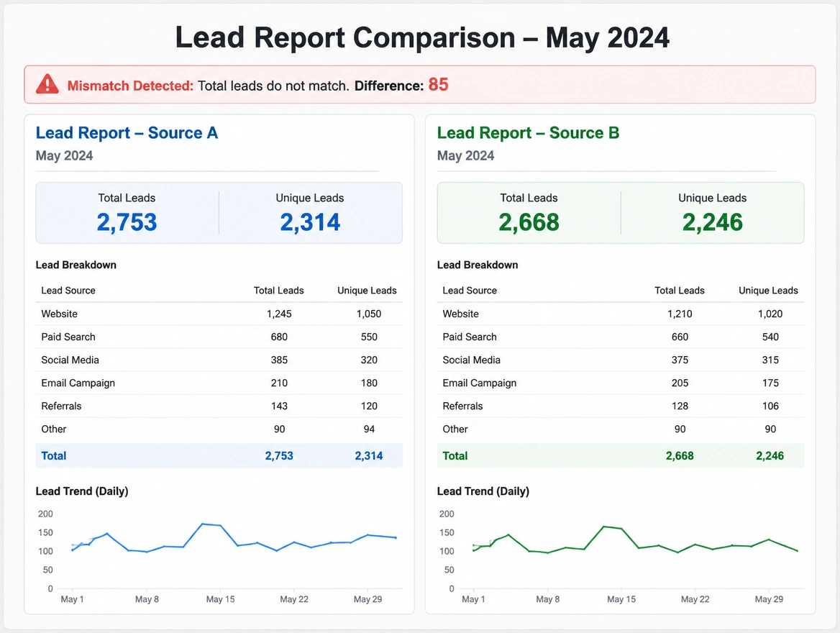Click Source A 'Lead Source' column header
Screen dimensions: 840x633
(x=68, y=291)
